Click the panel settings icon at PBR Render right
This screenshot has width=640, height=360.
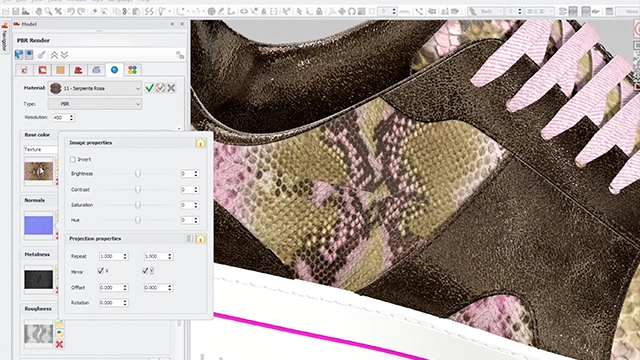coord(180,55)
